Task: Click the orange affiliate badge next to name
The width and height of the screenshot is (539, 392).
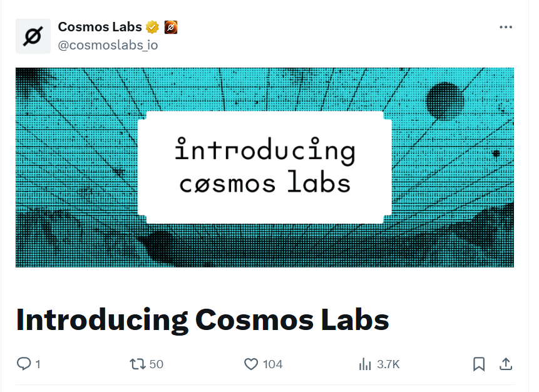Action: point(171,27)
